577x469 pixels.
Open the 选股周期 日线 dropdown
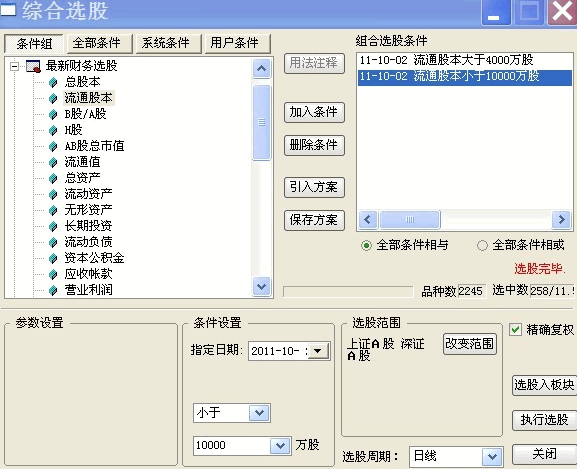[492, 456]
